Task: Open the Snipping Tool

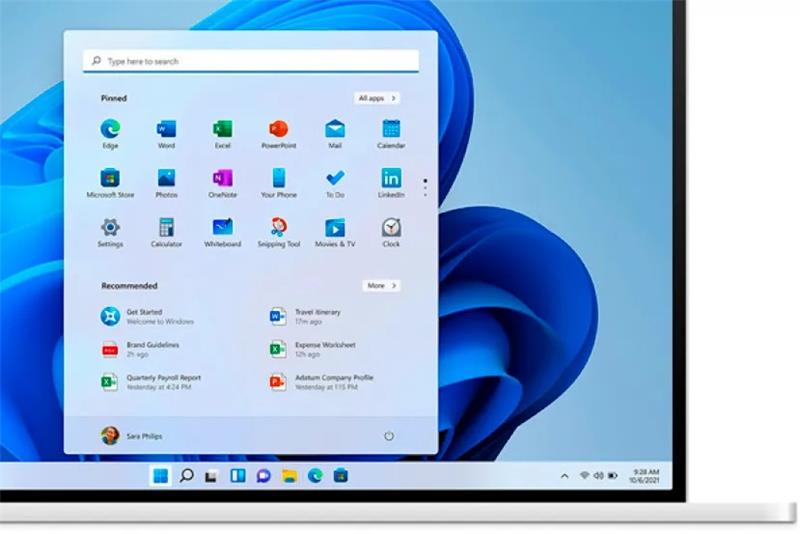Action: coord(279,233)
